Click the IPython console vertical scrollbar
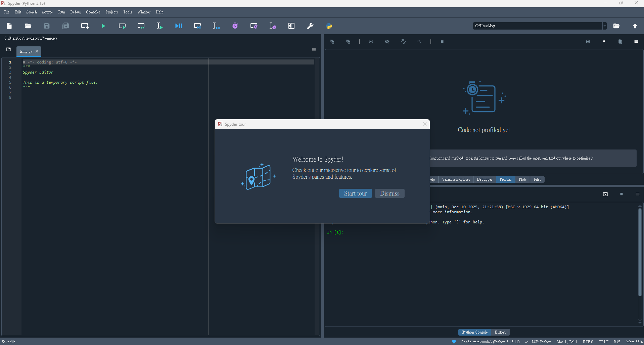The image size is (644, 345). point(640,252)
